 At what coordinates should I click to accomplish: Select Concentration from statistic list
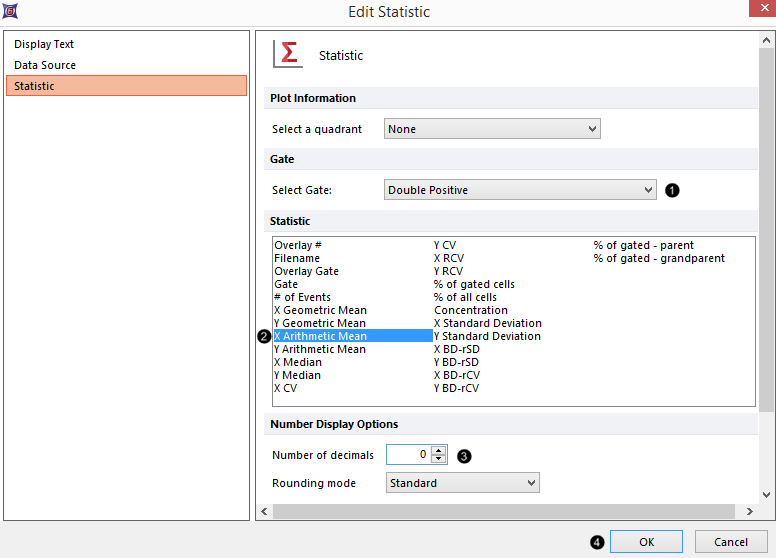(x=470, y=310)
